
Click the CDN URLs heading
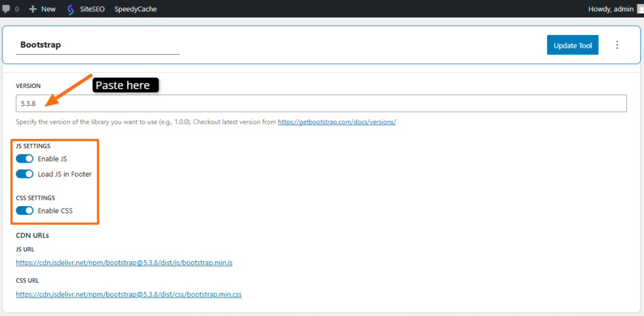point(33,236)
